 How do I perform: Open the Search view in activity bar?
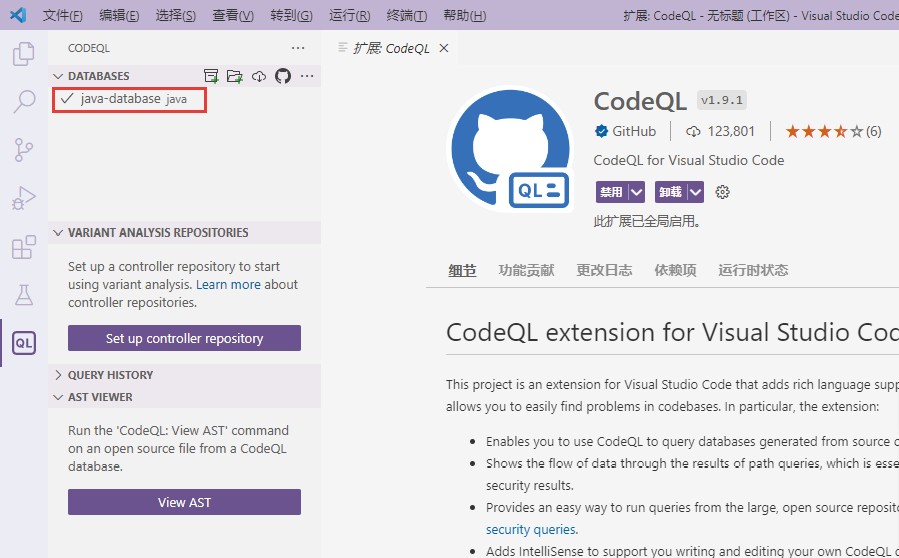point(24,102)
